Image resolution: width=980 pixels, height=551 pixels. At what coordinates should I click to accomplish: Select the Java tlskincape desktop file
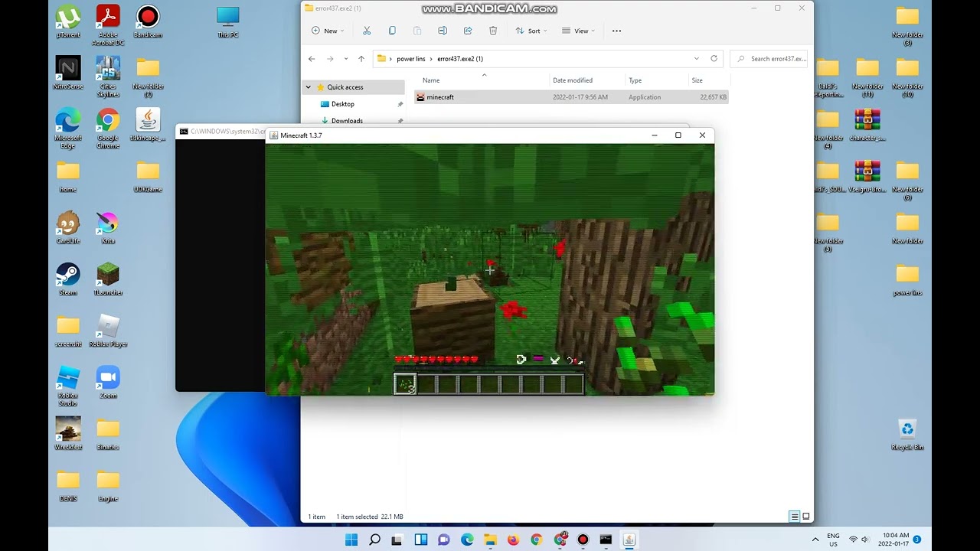point(148,124)
